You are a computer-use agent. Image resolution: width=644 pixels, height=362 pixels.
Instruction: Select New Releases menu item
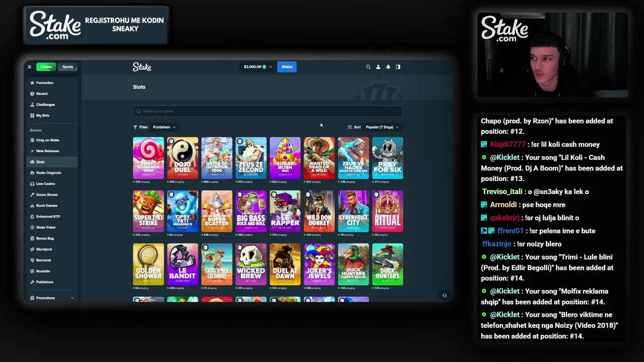click(x=52, y=151)
